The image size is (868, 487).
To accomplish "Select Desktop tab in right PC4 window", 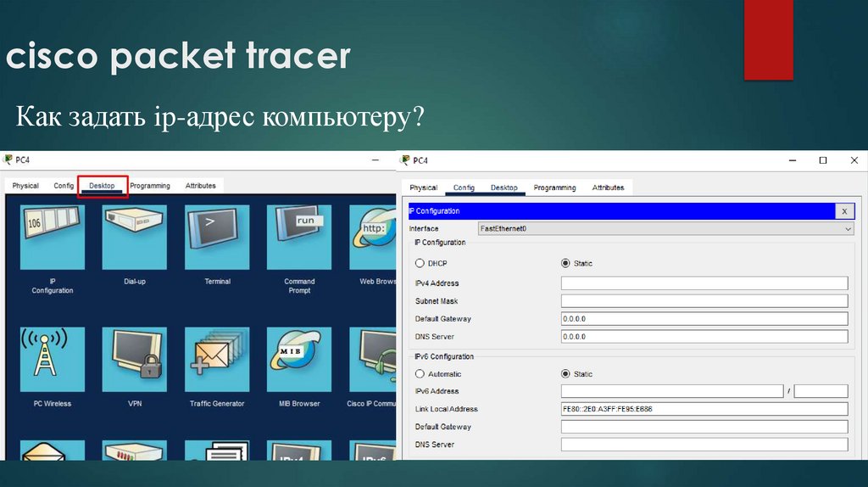I will coord(504,188).
